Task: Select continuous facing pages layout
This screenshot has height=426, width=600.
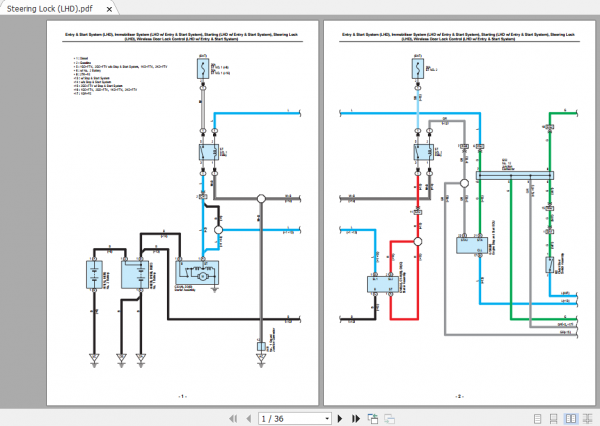Action: [x=587, y=419]
